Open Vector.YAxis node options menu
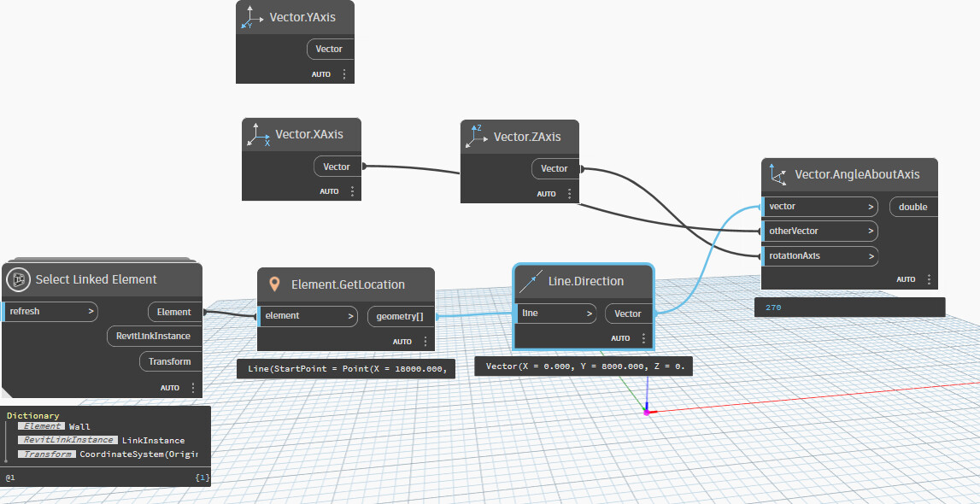 (x=343, y=74)
